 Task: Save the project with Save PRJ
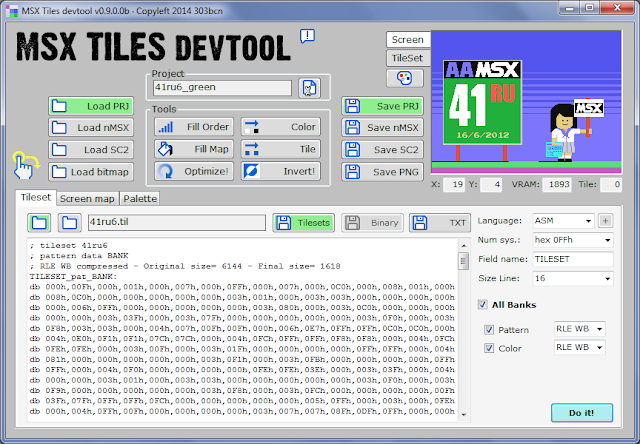tap(382, 106)
